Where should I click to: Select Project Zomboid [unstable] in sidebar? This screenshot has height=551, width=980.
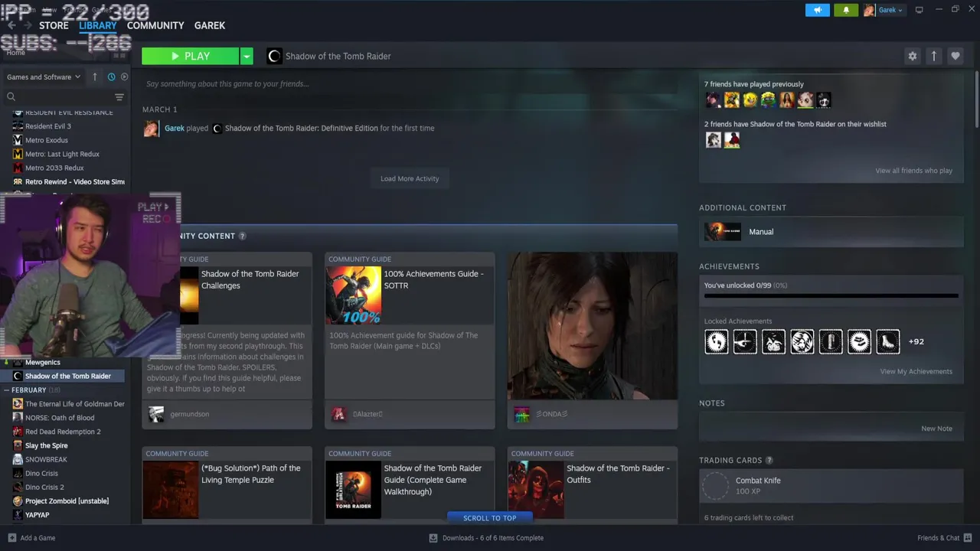coord(66,500)
